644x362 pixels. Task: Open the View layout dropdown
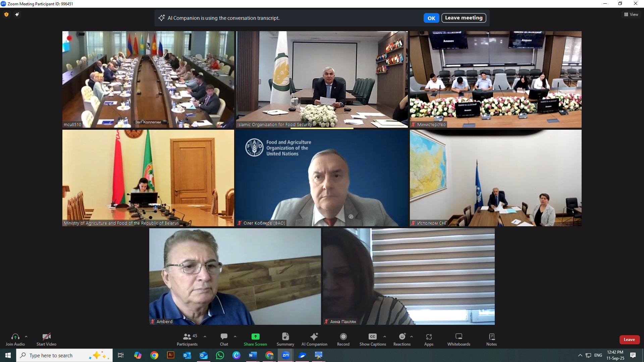[x=631, y=14]
